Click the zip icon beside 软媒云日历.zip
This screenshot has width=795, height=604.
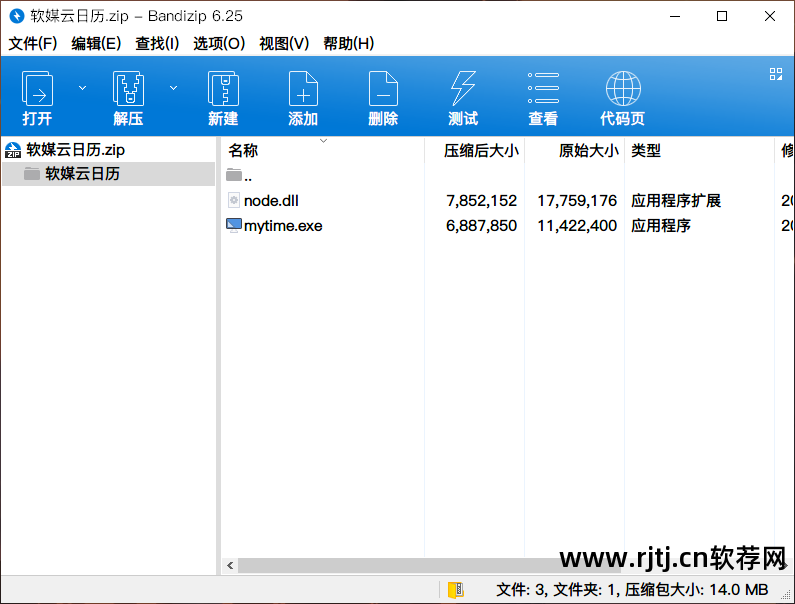coord(13,150)
